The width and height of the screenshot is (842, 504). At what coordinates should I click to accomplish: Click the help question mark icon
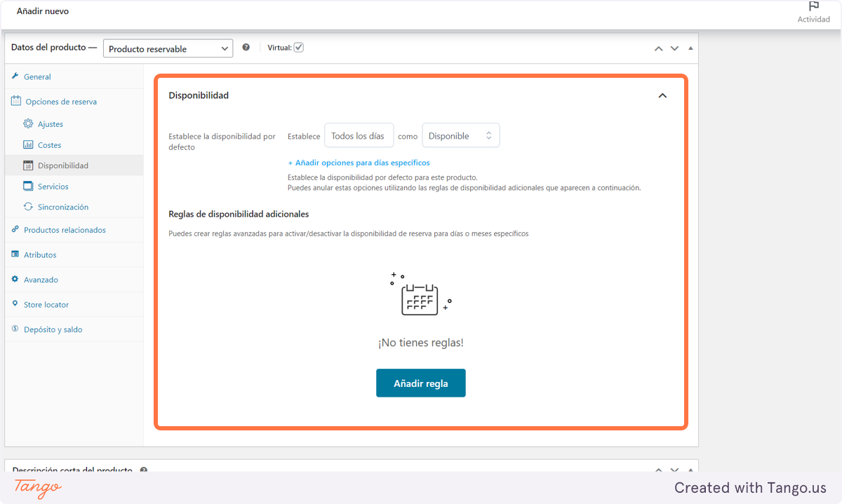246,48
